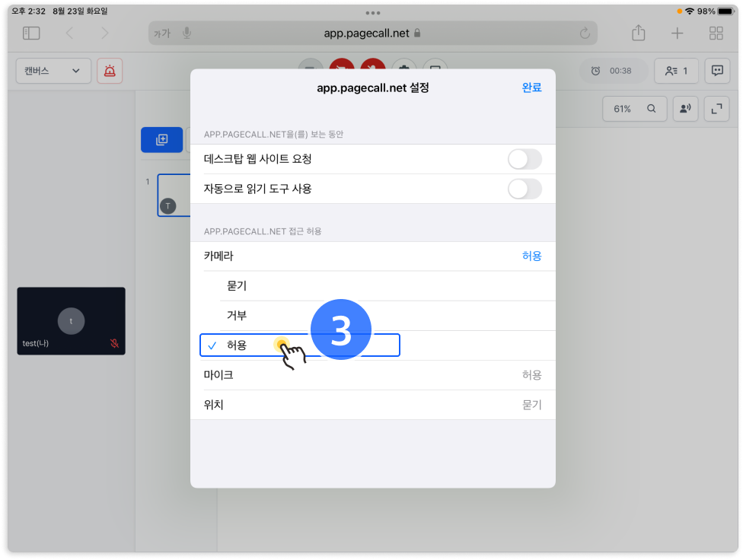Viewport: 743px width, 560px height.
Task: Click the muted mic icon on test(나) tile
Action: tap(114, 343)
